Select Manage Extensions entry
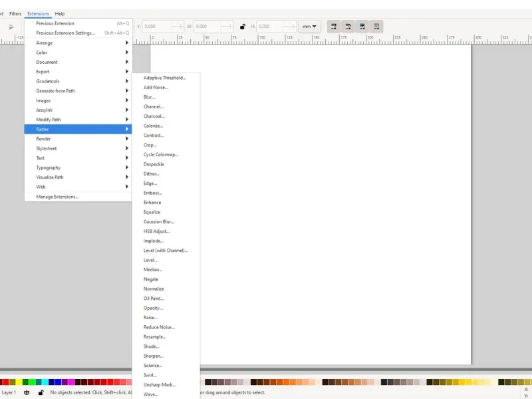The width and height of the screenshot is (532, 399). tap(78, 197)
